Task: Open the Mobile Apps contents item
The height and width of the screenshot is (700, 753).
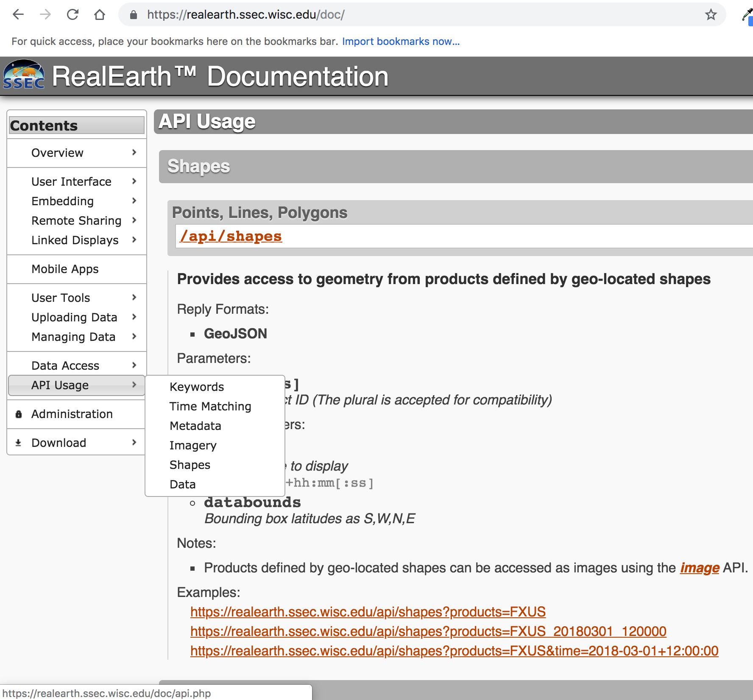Action: coord(77,269)
